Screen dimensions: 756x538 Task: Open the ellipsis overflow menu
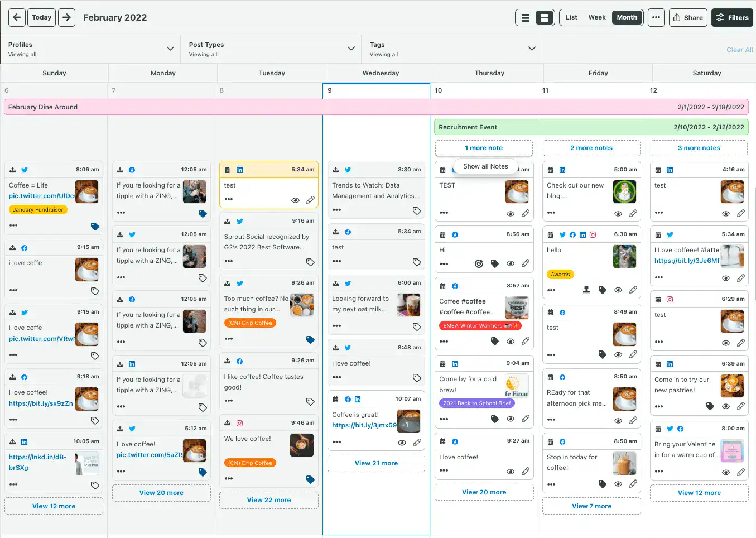pos(656,17)
